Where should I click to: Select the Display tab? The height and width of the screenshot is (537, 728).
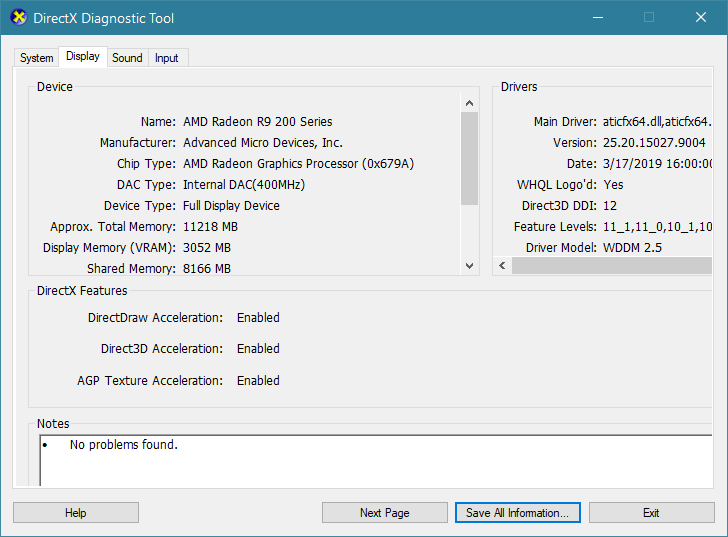(83, 56)
